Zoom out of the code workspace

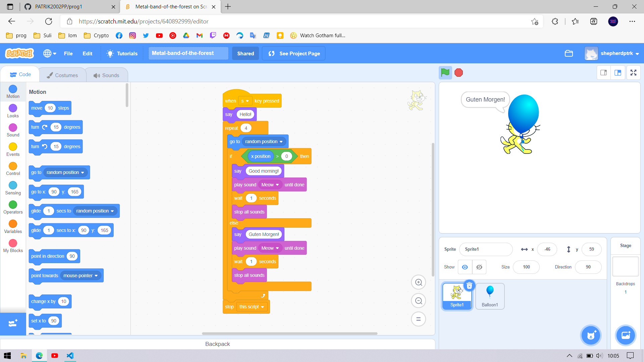pyautogui.click(x=418, y=301)
